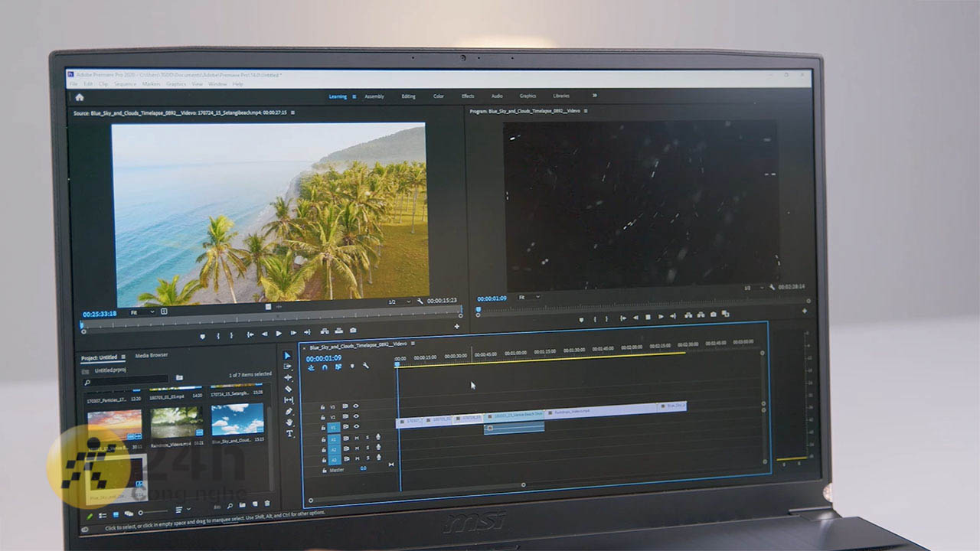The image size is (980, 551).
Task: Click the Clear trash icon in Project panel
Action: click(267, 504)
